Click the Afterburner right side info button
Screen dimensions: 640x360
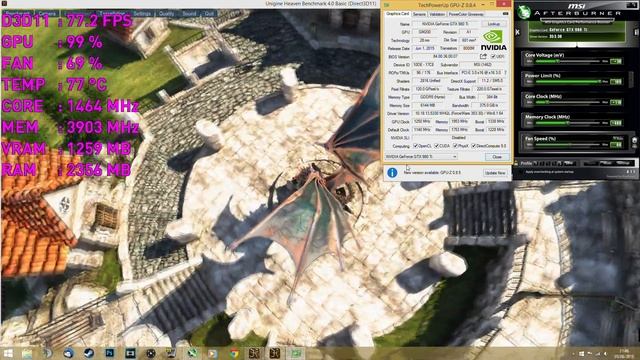pos(636,32)
